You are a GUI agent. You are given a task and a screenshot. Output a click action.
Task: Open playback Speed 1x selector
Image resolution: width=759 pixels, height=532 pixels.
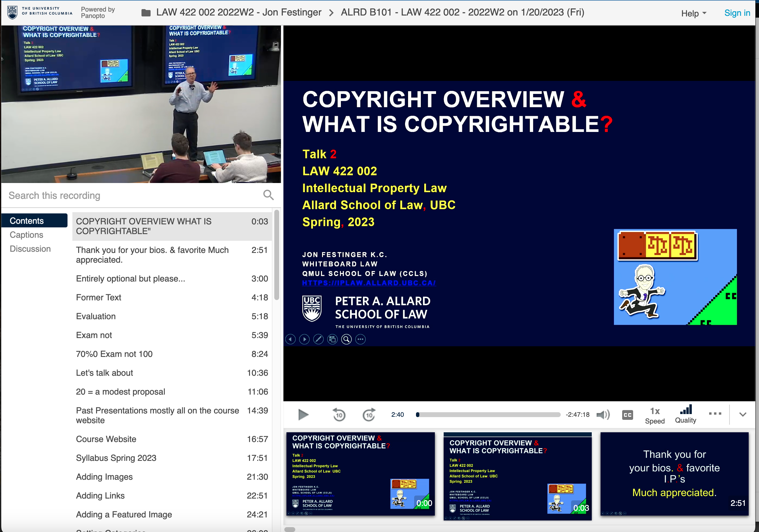pos(654,415)
